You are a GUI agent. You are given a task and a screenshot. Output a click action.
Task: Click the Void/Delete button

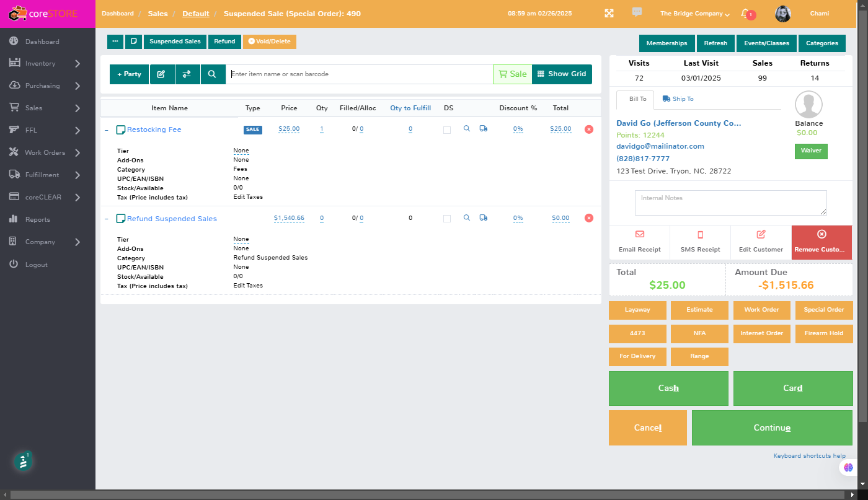[x=270, y=42]
